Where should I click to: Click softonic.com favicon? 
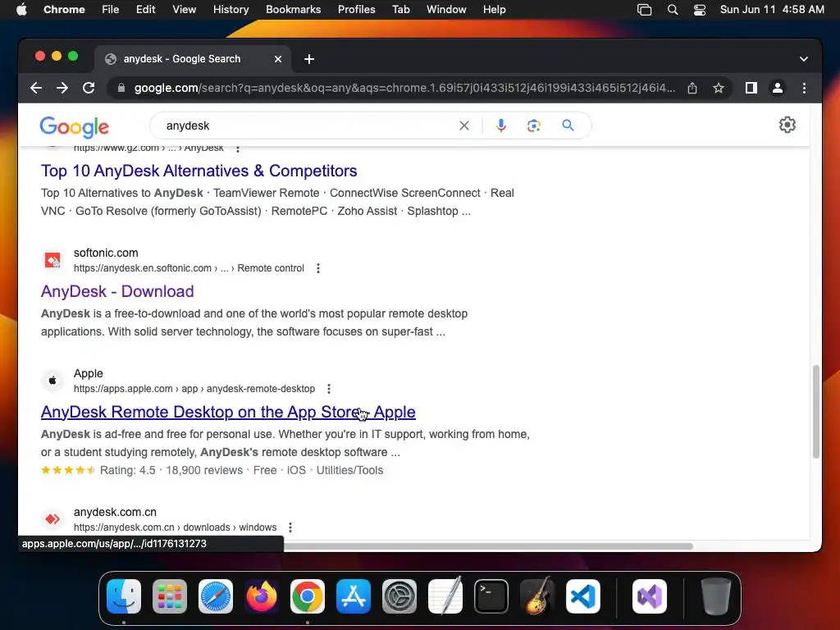click(52, 260)
